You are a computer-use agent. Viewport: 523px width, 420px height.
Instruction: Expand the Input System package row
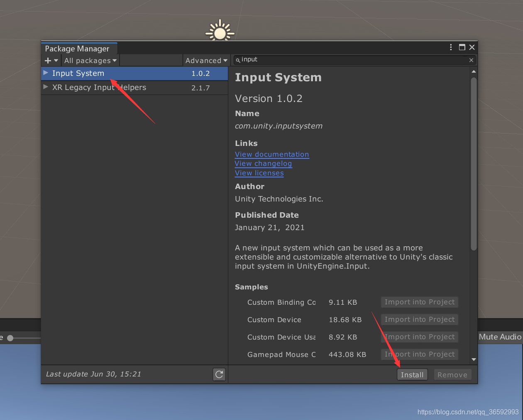pyautogui.click(x=46, y=73)
